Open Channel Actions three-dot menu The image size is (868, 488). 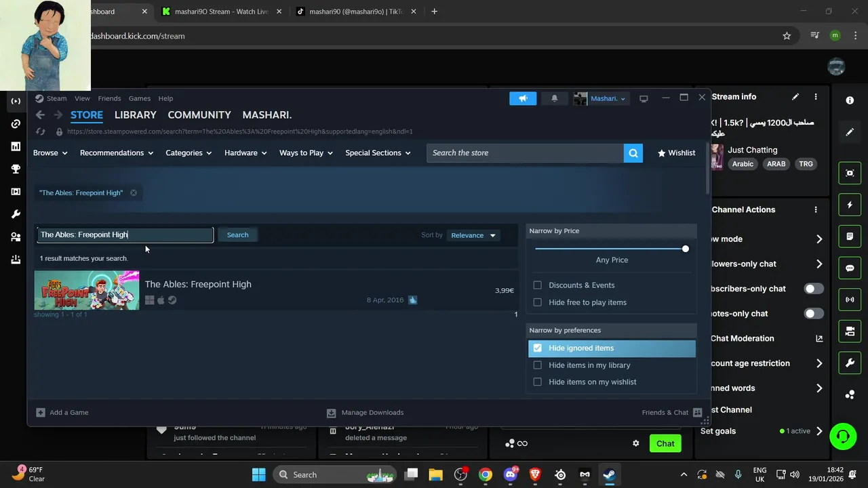tap(816, 210)
